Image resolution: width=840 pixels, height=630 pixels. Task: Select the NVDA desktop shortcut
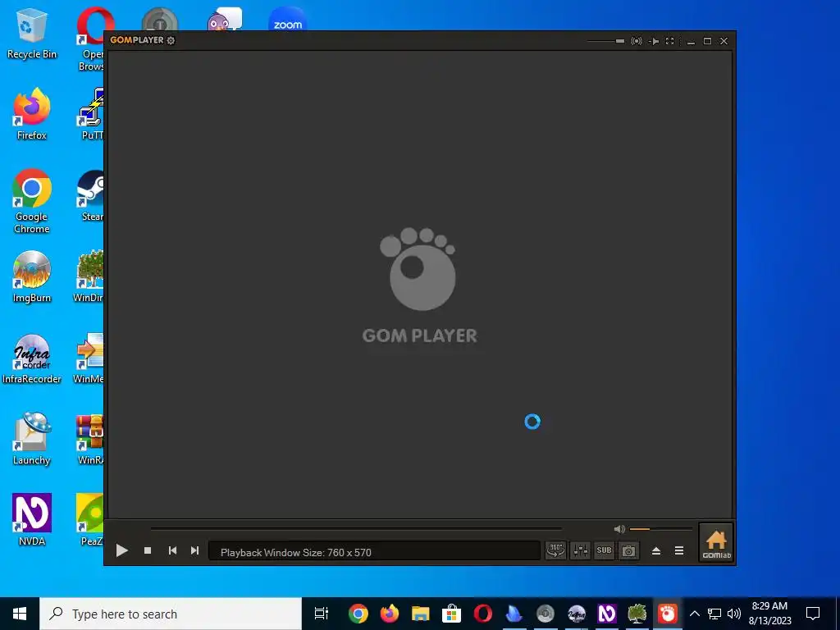point(32,520)
